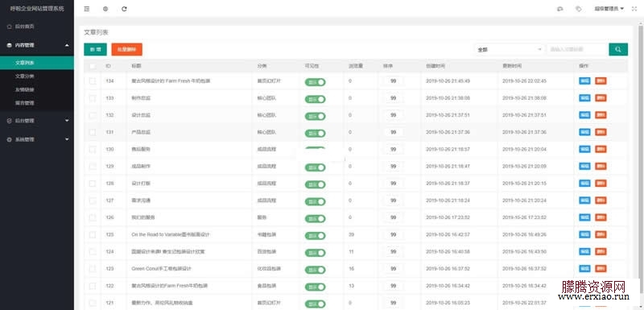Click orange delete button for article ID 131

[601, 132]
